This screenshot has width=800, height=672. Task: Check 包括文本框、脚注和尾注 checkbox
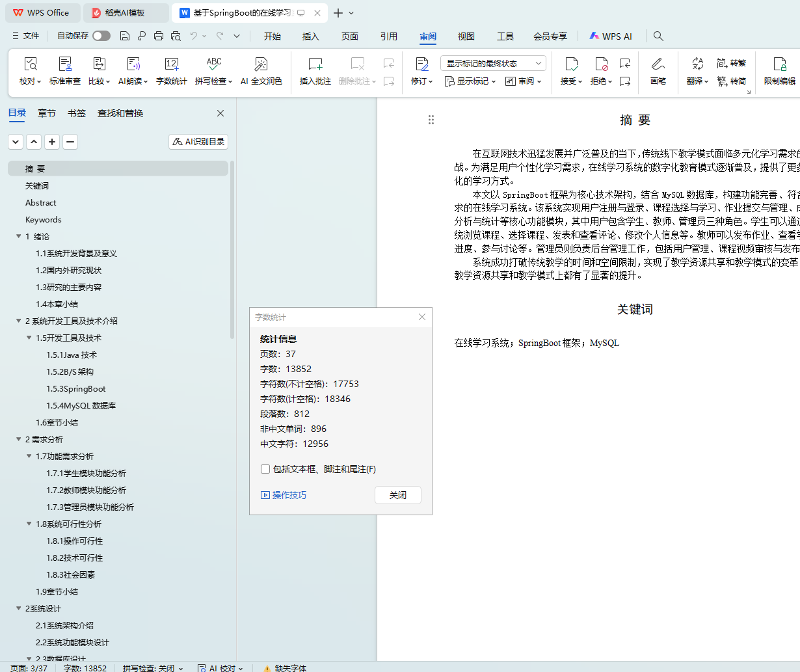[265, 469]
